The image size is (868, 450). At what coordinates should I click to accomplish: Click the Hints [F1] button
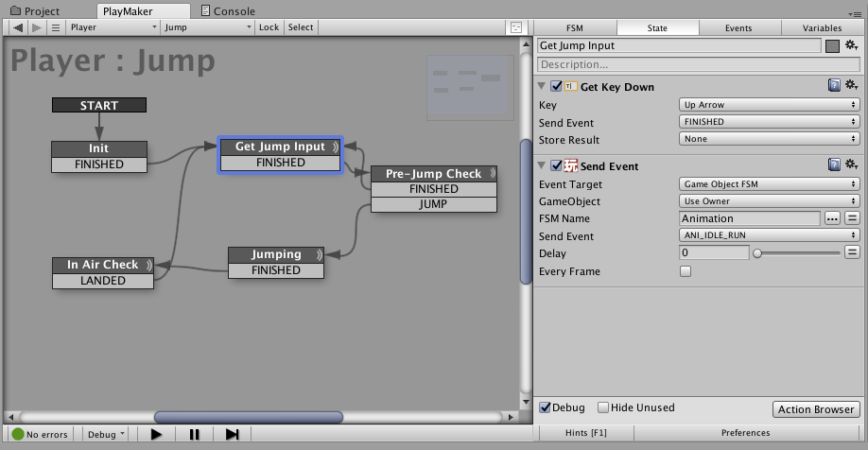[x=585, y=433]
